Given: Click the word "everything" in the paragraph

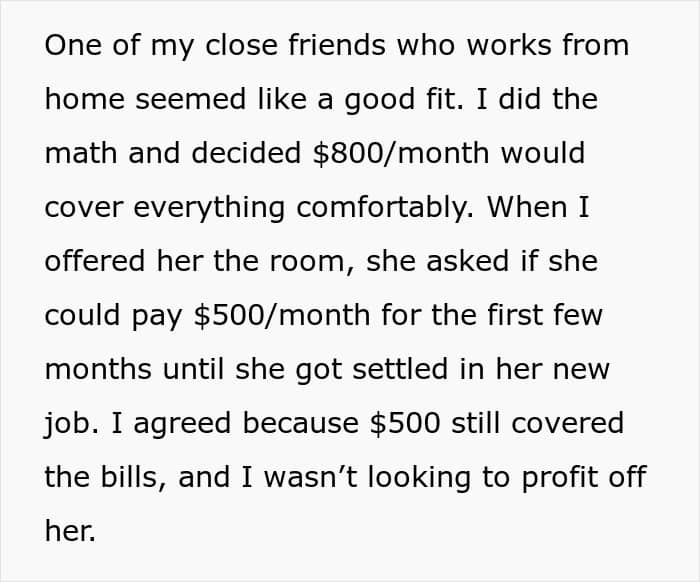Looking at the screenshot, I should point(209,208).
